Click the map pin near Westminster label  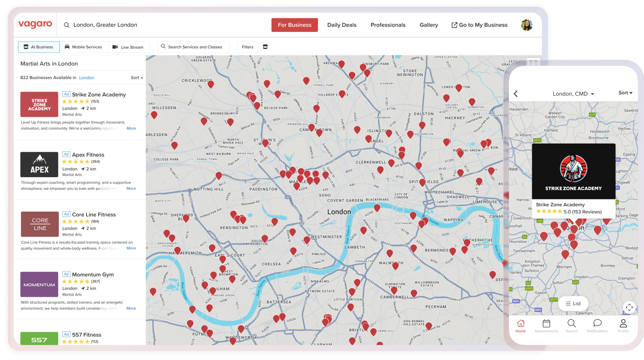307,240
